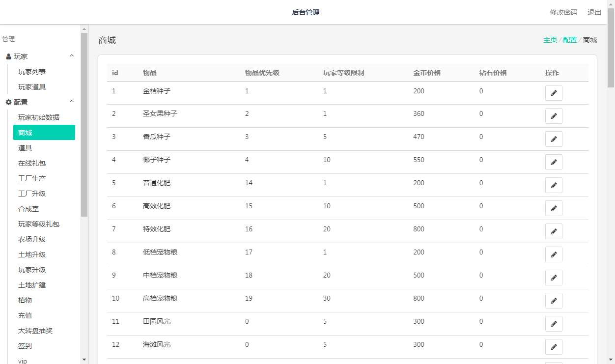
Task: Edit 低档宠物粮 row
Action: 554,254
